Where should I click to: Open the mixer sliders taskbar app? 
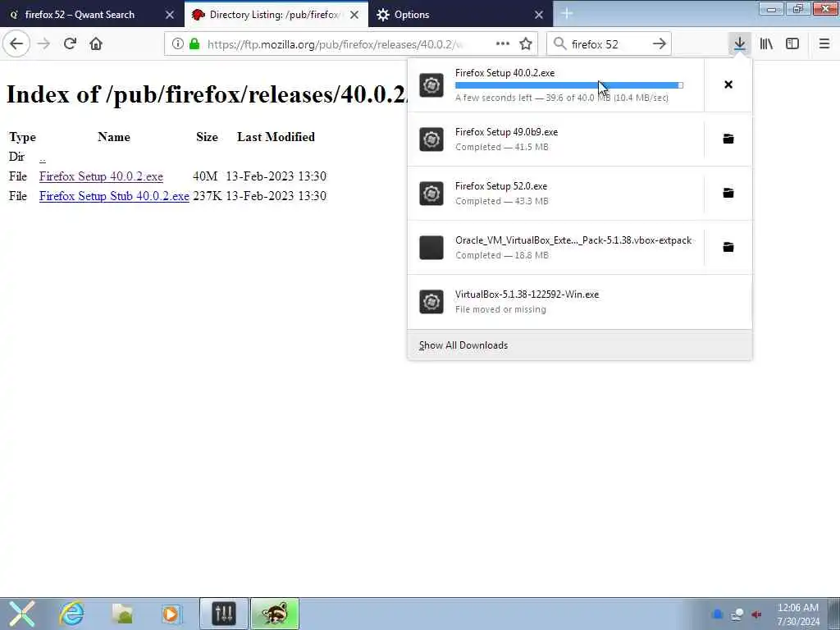pyautogui.click(x=223, y=614)
